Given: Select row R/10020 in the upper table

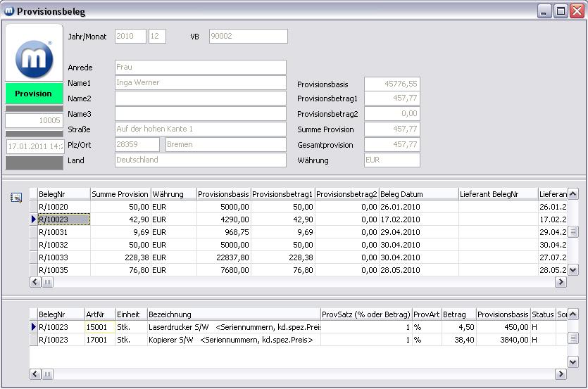Looking at the screenshot, I should 63,207.
